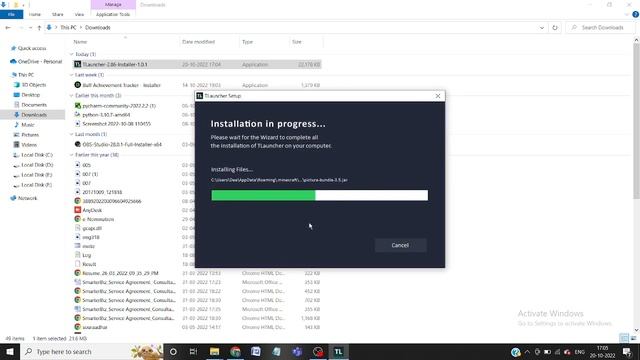Close the TLauncher Setup dialog
The width and height of the screenshot is (640, 360).
[438, 96]
